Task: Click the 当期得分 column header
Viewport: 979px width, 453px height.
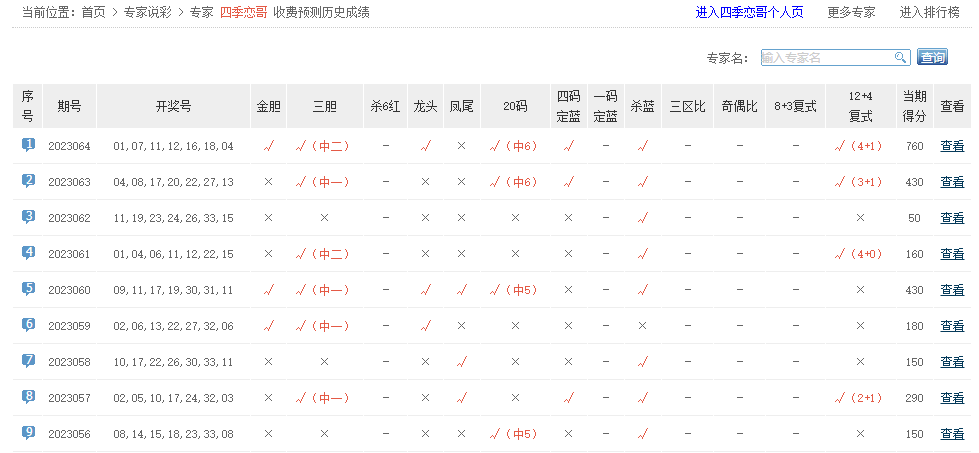Action: click(914, 105)
